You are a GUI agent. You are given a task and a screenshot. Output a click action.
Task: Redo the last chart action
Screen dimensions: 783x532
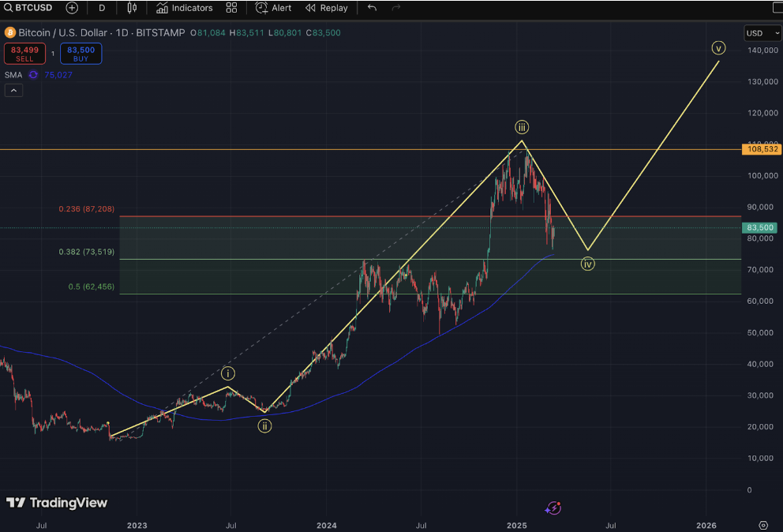click(396, 8)
